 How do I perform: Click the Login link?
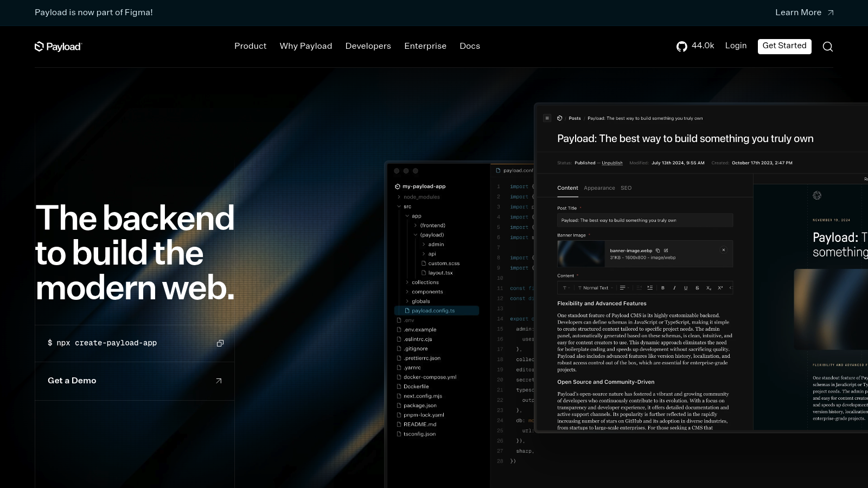736,46
